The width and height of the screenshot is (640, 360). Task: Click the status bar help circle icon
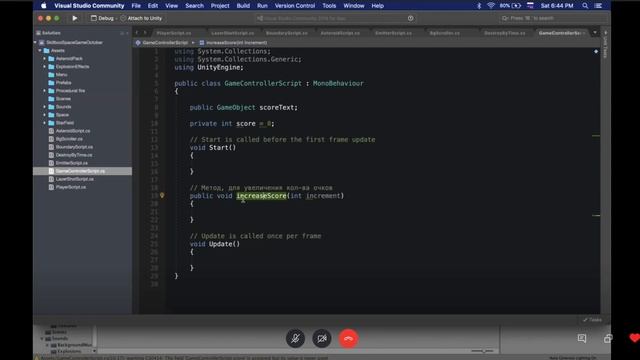411,18
